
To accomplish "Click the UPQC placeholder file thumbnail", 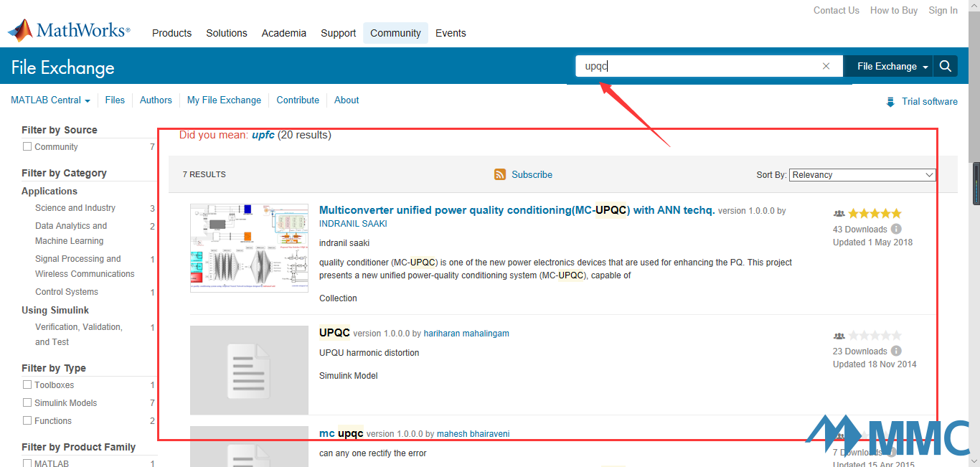I will coord(249,370).
